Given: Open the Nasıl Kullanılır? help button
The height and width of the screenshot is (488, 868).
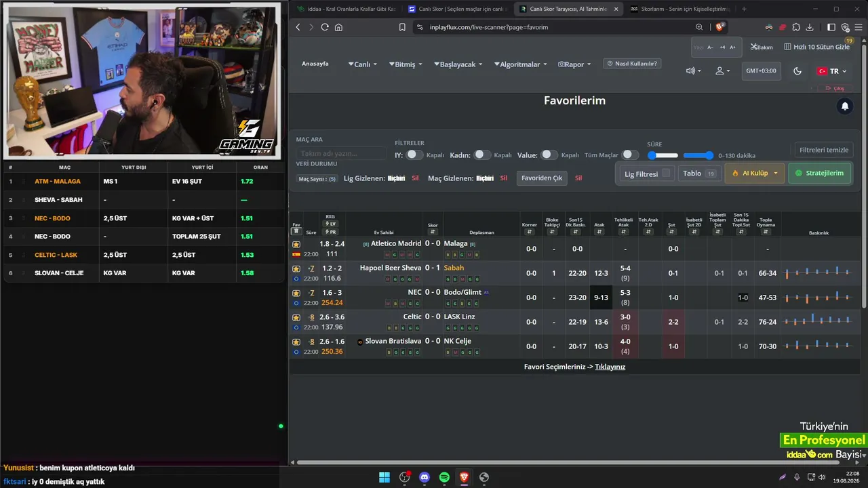Looking at the screenshot, I should (632, 64).
